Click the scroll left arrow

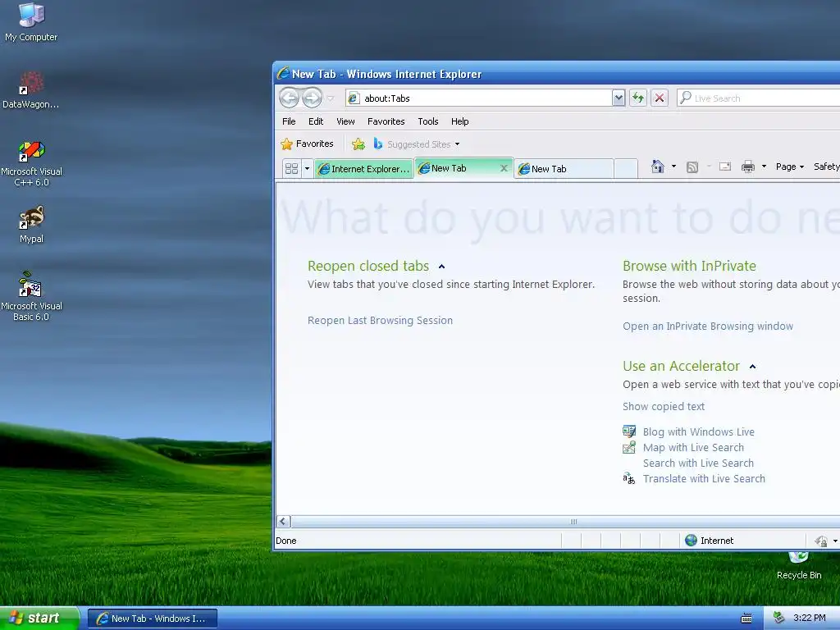283,521
